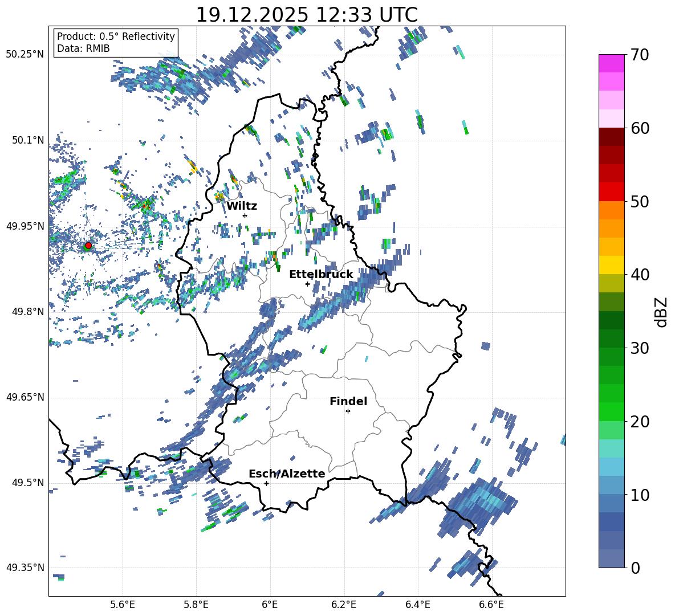Click the 50.1°N latitude label
The height and width of the screenshot is (616, 675).
(28, 140)
